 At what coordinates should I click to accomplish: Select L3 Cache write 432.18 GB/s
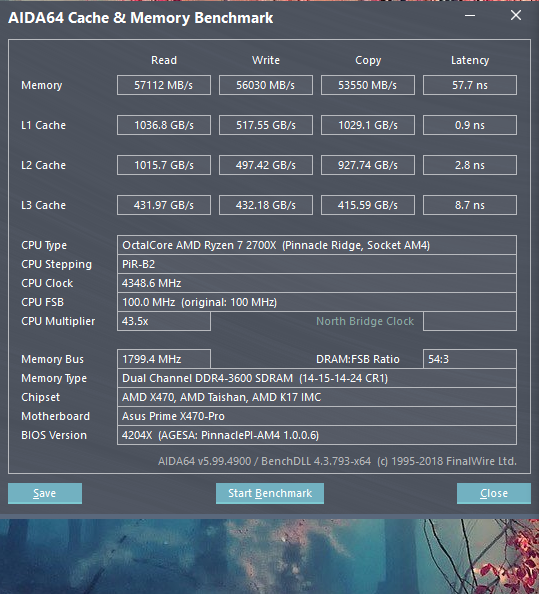(266, 205)
